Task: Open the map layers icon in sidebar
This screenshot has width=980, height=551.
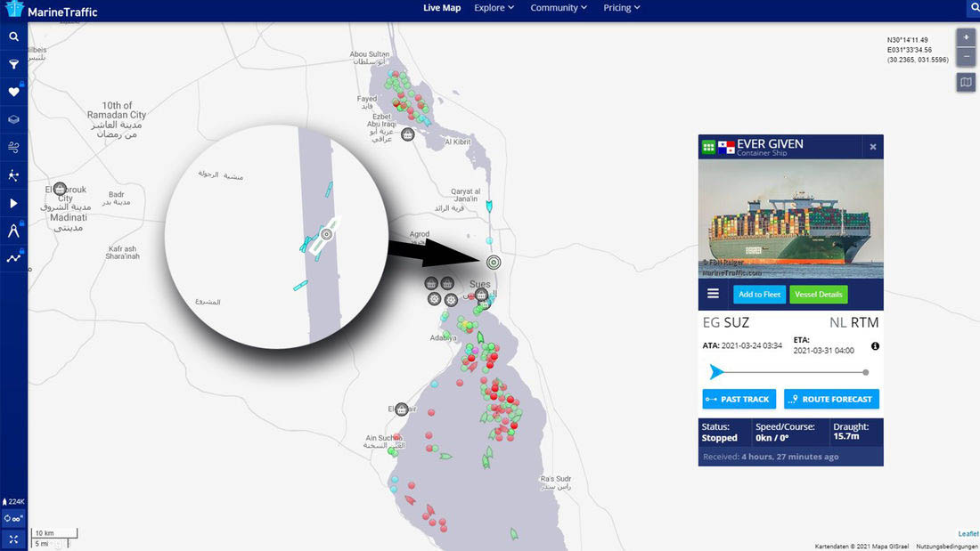Action: point(13,119)
